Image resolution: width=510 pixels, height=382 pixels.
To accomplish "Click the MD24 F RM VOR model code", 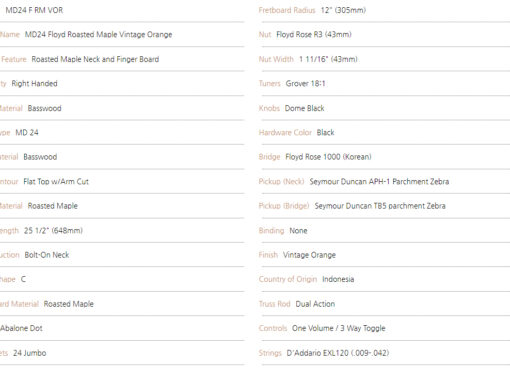I will click(x=34, y=10).
